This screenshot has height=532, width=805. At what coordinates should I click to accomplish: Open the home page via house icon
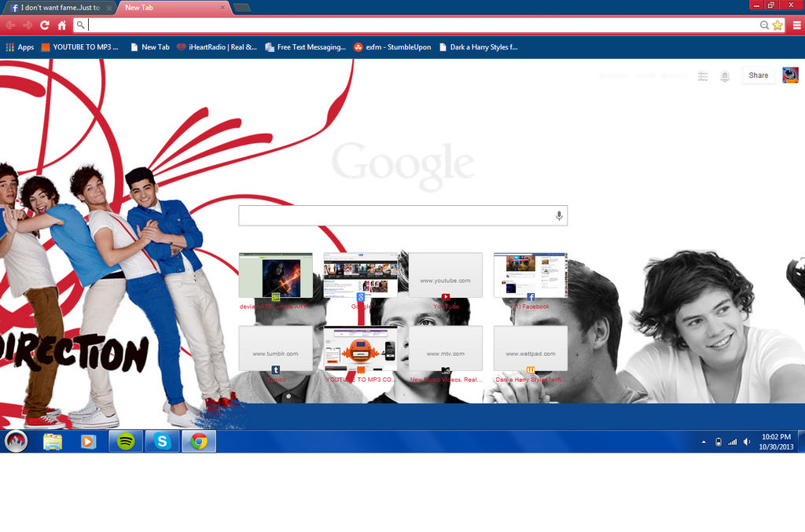tap(61, 24)
